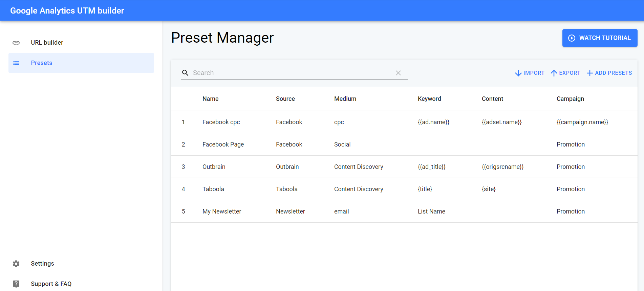Click the {{ad.name}} keyword cell
The width and height of the screenshot is (644, 291).
pos(433,122)
